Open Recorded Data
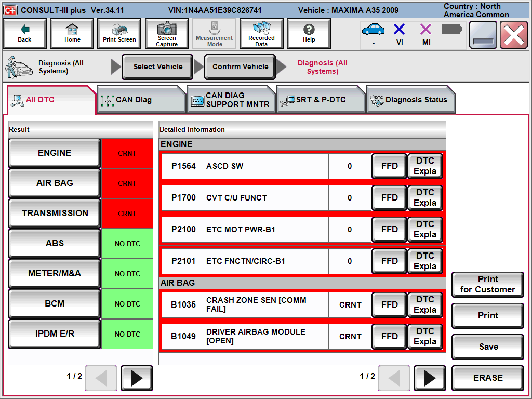Viewport: 532px width, 399px height. click(x=261, y=34)
